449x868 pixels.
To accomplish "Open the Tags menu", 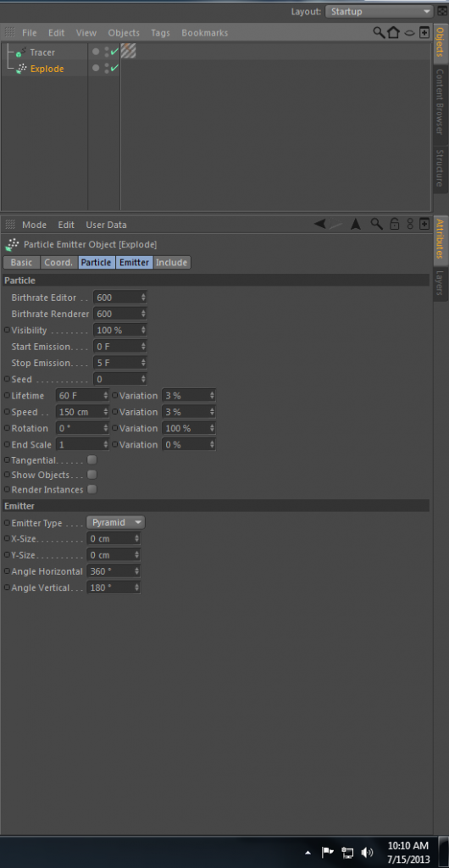I will [x=160, y=33].
